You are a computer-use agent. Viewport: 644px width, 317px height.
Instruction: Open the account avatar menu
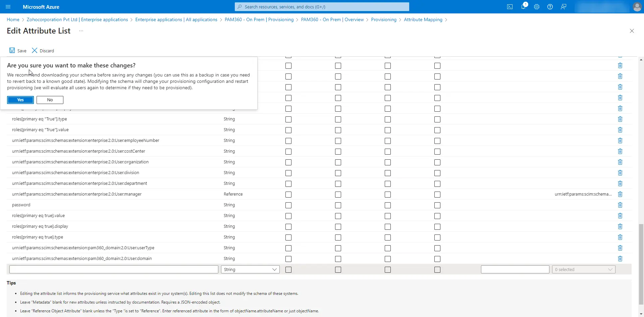pyautogui.click(x=637, y=7)
